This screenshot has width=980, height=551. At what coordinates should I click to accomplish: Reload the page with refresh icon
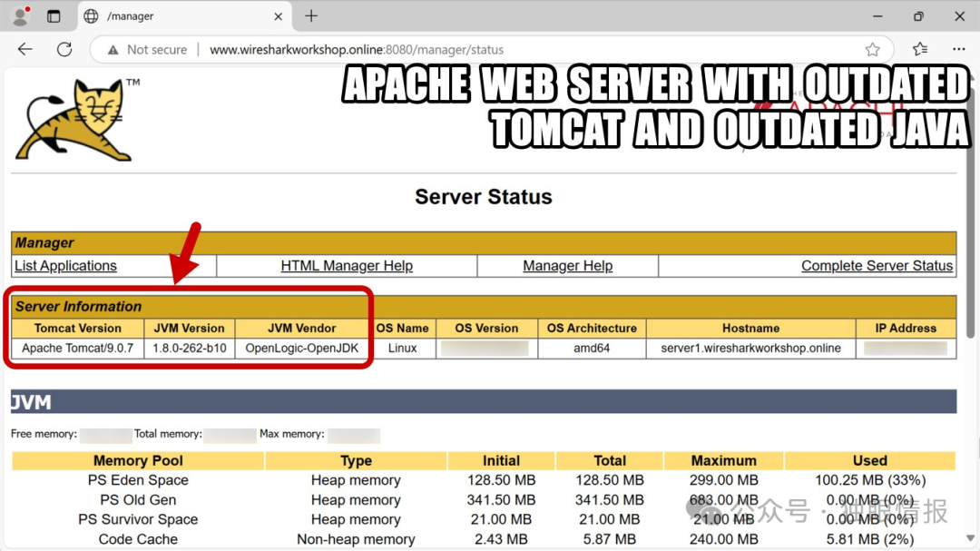(x=64, y=49)
